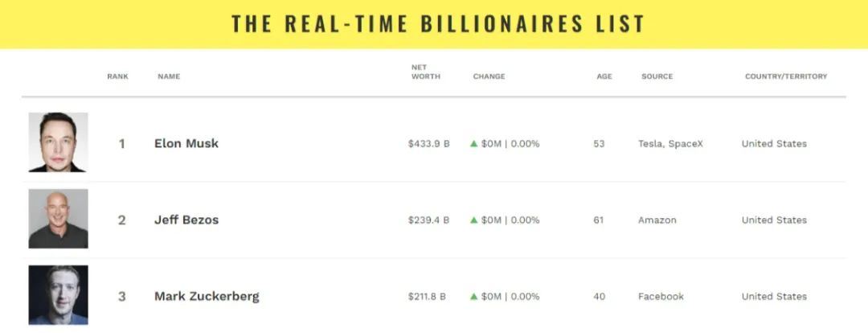Open Jeff Bezos's profile photo
Image resolution: width=868 pixels, height=333 pixels.
click(58, 218)
